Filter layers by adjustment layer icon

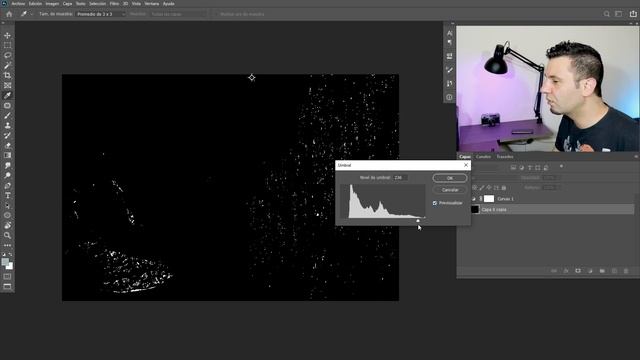521,168
